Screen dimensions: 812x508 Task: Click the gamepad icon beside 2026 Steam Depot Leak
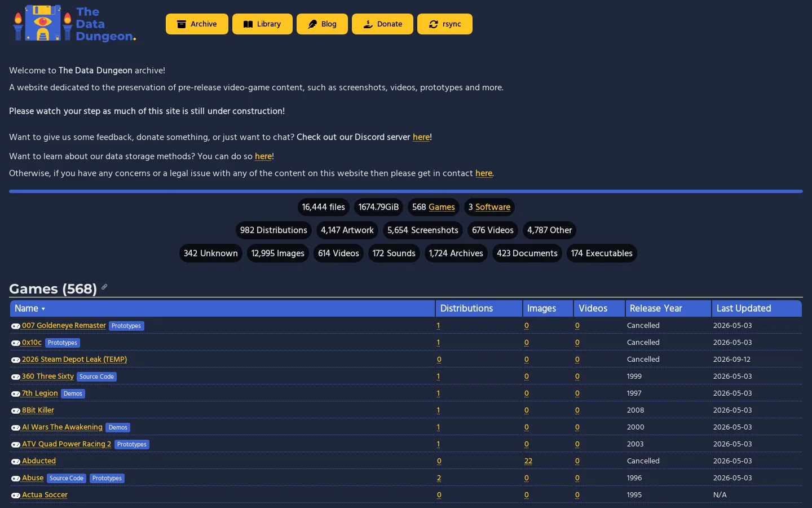click(16, 360)
